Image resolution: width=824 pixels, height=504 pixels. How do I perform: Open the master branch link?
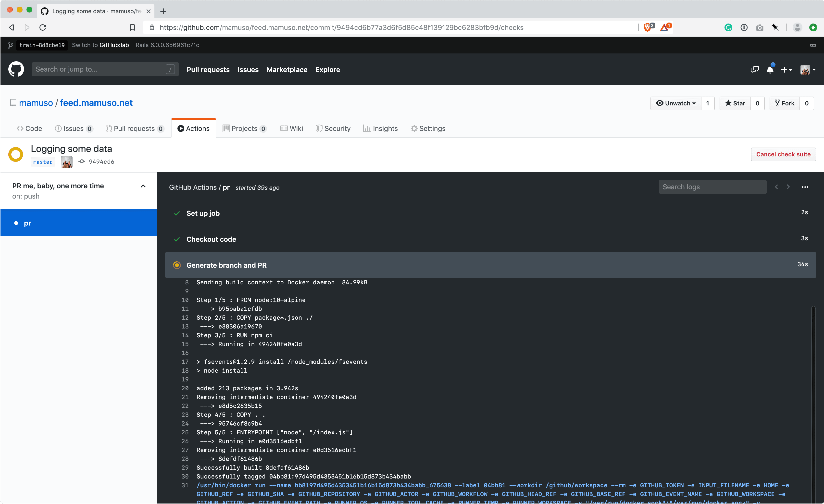pyautogui.click(x=43, y=162)
